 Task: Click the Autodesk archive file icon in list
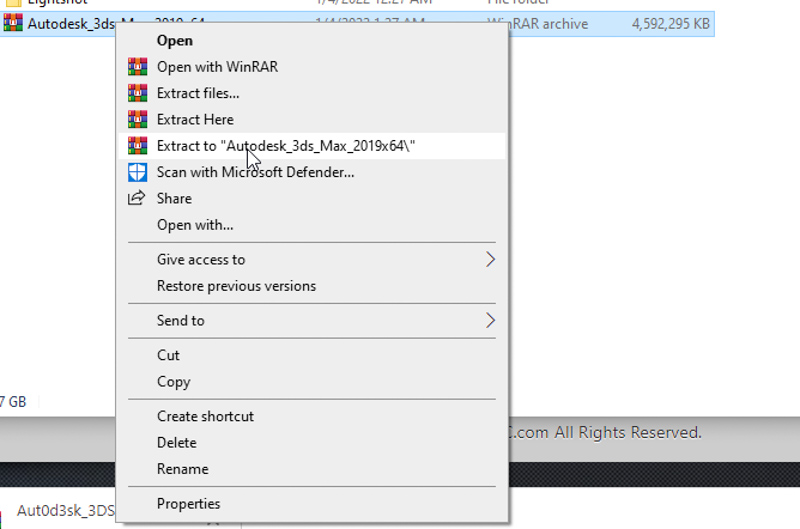[13, 23]
